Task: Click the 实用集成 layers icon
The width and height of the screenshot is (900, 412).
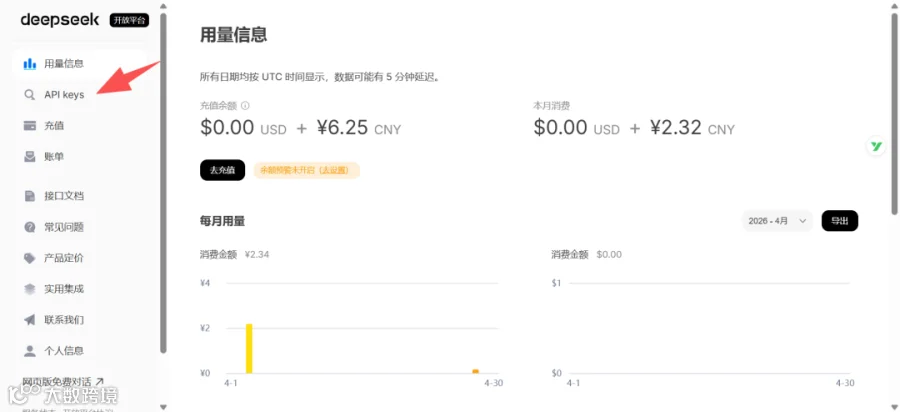Action: (29, 289)
